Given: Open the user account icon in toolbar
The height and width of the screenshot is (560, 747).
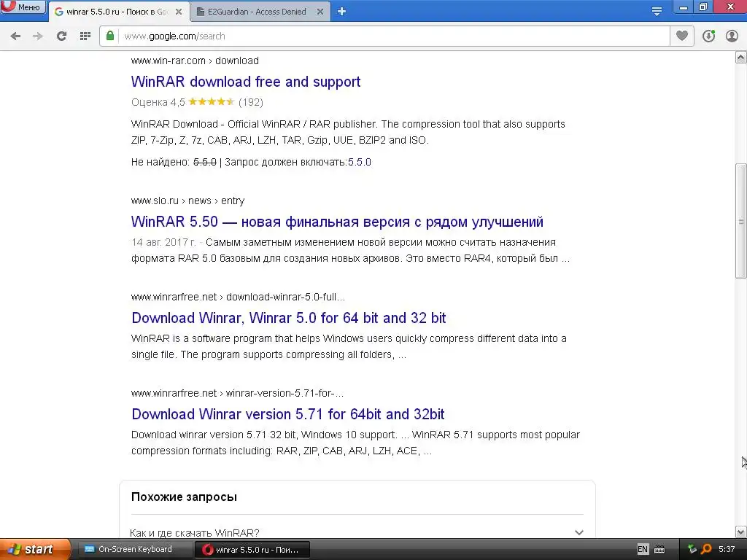Looking at the screenshot, I should [732, 36].
